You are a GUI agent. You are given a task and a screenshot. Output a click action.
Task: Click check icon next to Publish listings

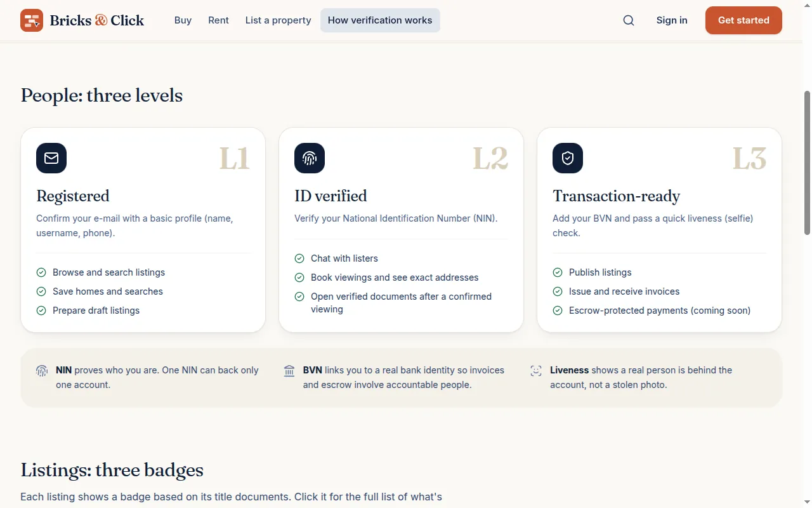558,272
